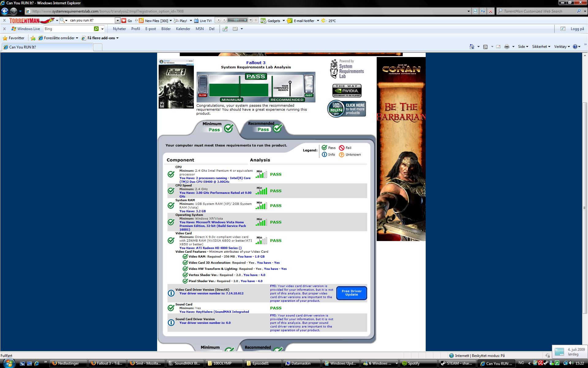Open the Nyheter link in Windows Live toolbar
The image size is (588, 368).
coord(119,29)
